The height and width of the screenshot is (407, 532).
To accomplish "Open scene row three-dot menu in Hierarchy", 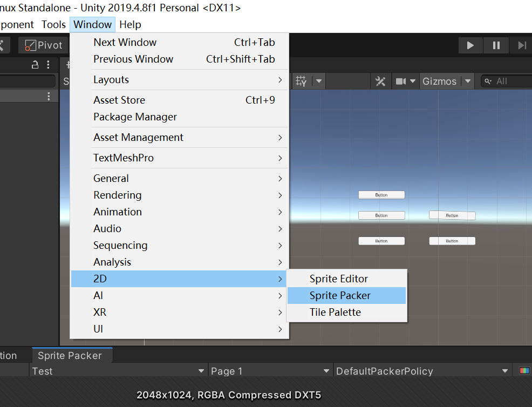I will click(49, 97).
